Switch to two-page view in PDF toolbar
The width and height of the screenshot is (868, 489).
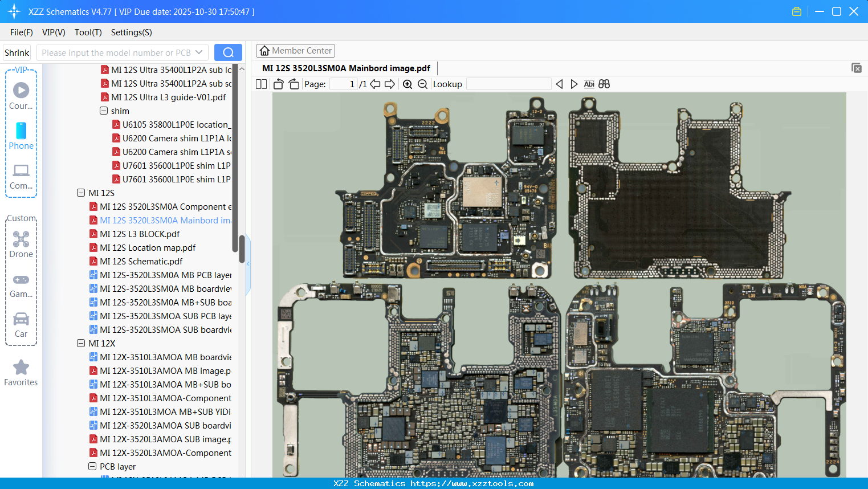click(x=261, y=84)
